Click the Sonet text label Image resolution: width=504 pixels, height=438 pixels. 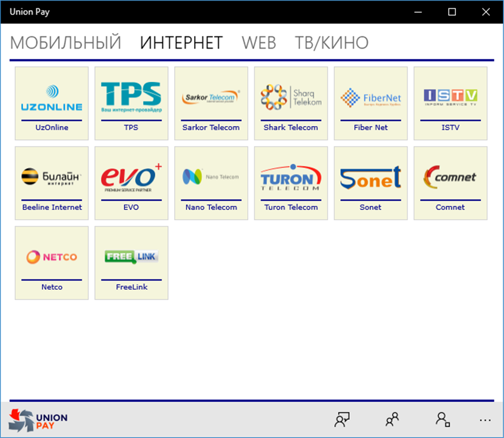click(370, 207)
